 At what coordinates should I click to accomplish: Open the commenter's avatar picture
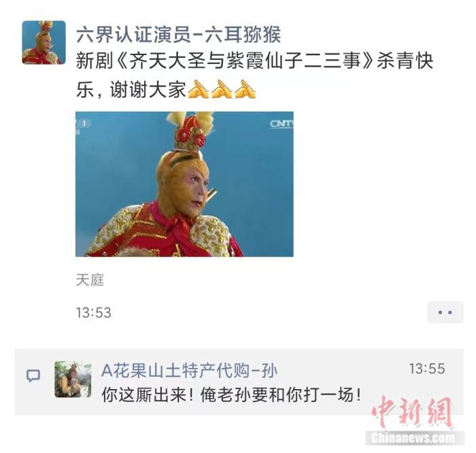point(73,380)
